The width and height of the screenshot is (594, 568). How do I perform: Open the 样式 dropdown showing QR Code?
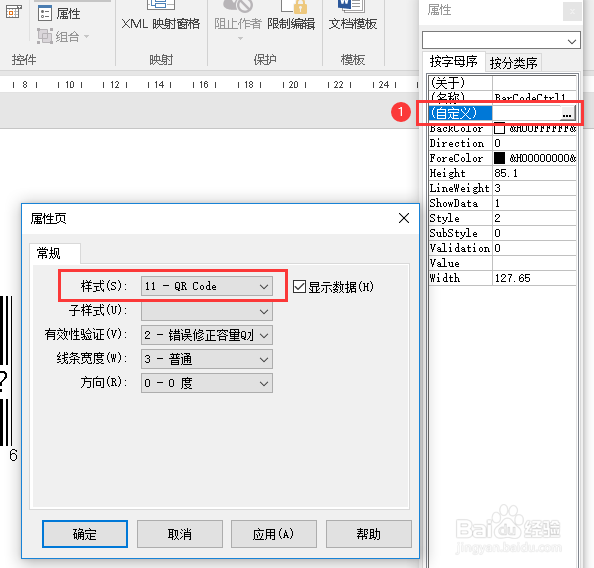tap(206, 286)
